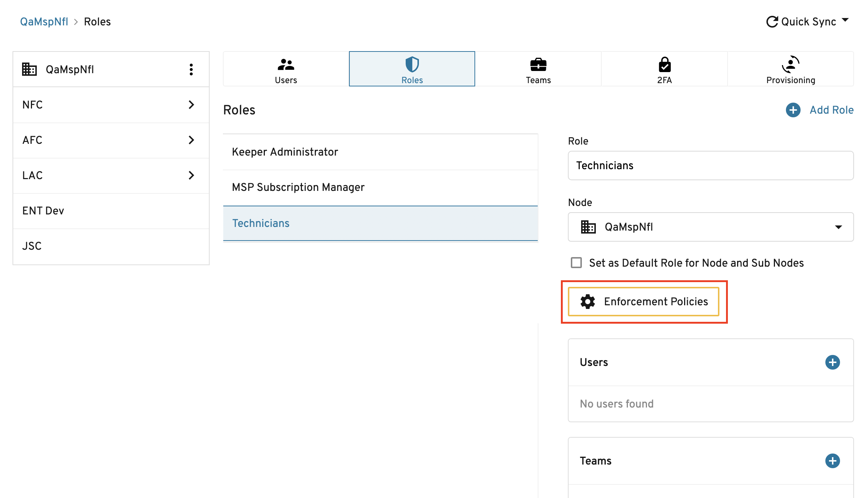Click the plus icon beside Add Role
Image resolution: width=868 pixels, height=498 pixels.
793,110
